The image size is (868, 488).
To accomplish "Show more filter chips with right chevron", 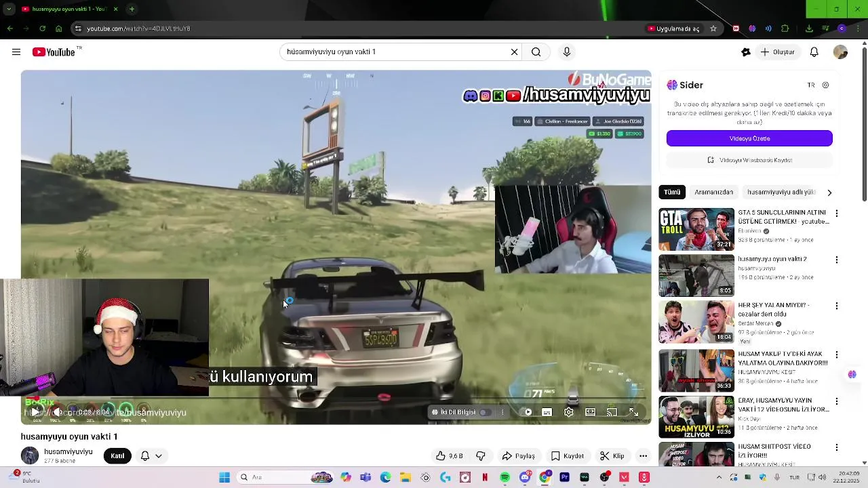I will 829,192.
